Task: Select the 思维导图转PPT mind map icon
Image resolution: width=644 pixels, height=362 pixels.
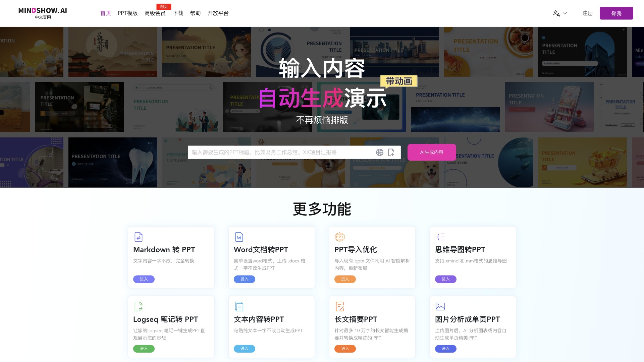Action: pos(440,237)
